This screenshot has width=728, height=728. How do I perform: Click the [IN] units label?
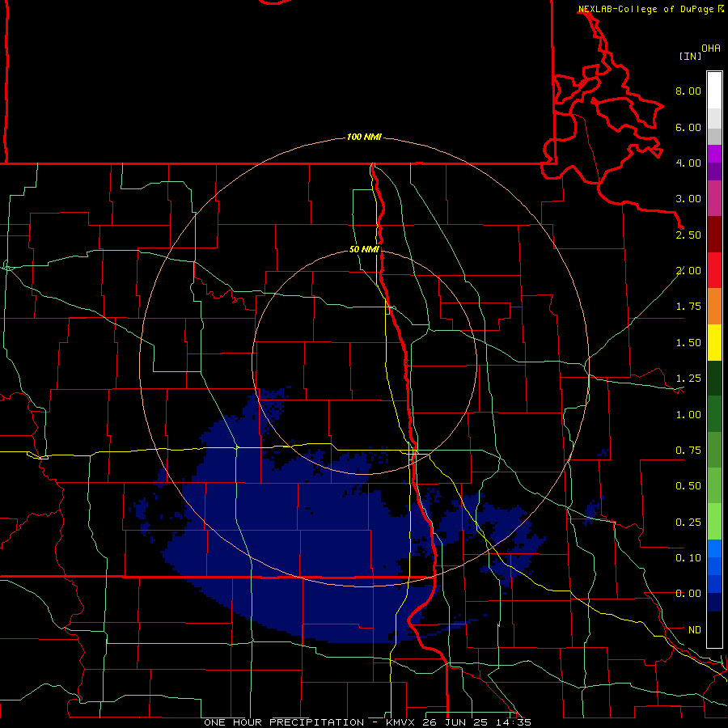(690, 56)
